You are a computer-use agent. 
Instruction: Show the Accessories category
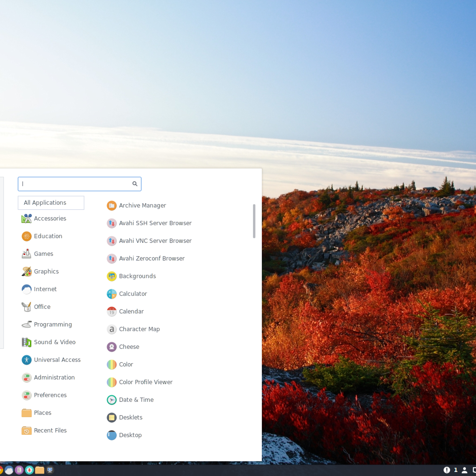pyautogui.click(x=50, y=219)
